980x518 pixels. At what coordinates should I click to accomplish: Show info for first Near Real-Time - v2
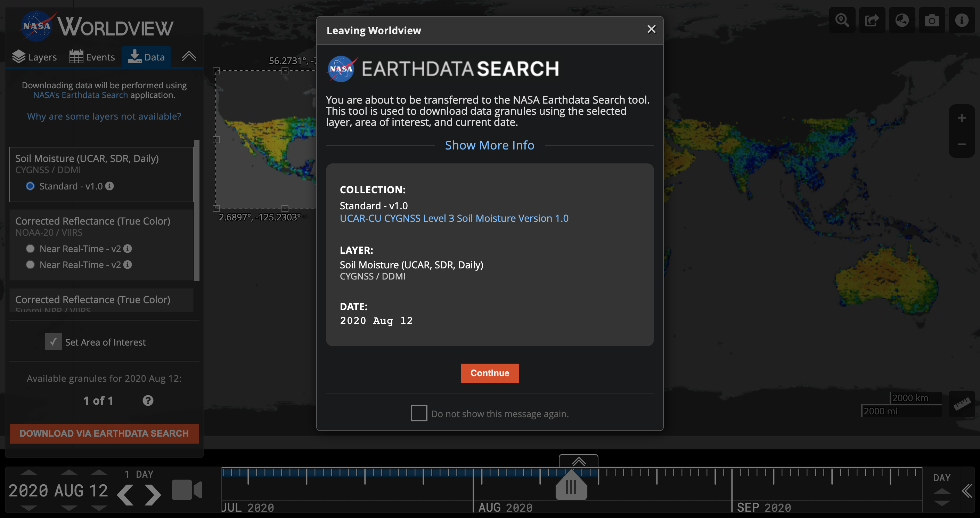coord(128,249)
